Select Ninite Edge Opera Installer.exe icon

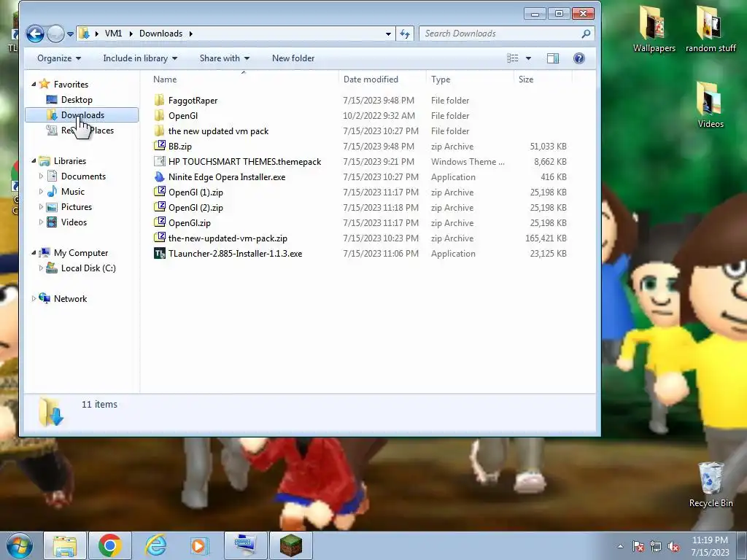click(x=160, y=176)
